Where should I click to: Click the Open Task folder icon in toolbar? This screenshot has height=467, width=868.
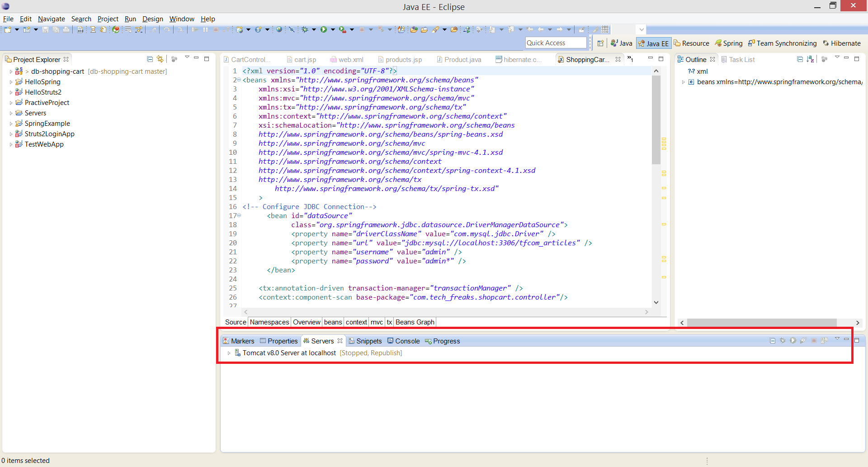click(x=424, y=29)
